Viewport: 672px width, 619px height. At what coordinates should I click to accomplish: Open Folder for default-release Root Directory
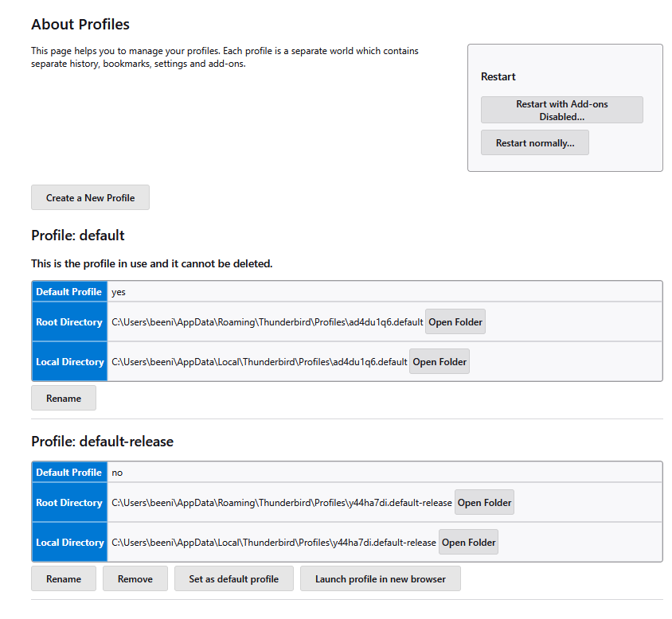[x=484, y=503]
